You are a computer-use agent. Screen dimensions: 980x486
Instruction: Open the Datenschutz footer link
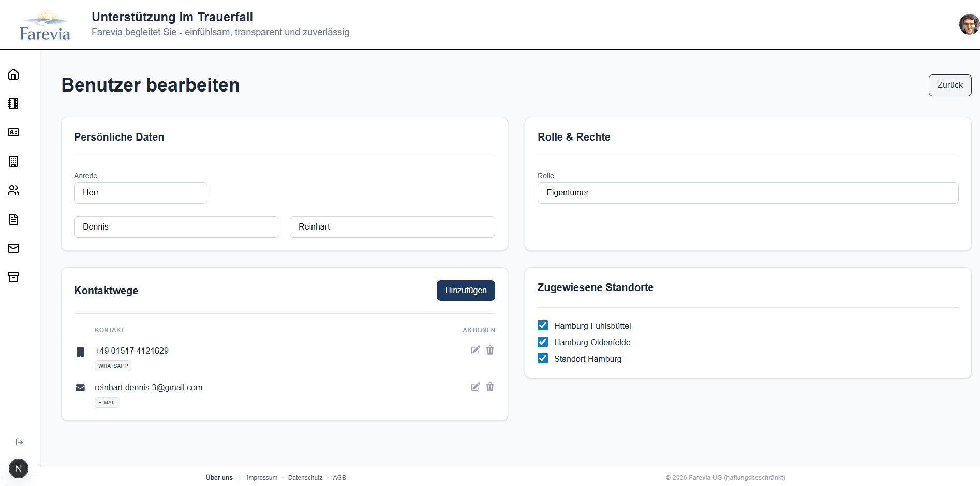[305, 478]
